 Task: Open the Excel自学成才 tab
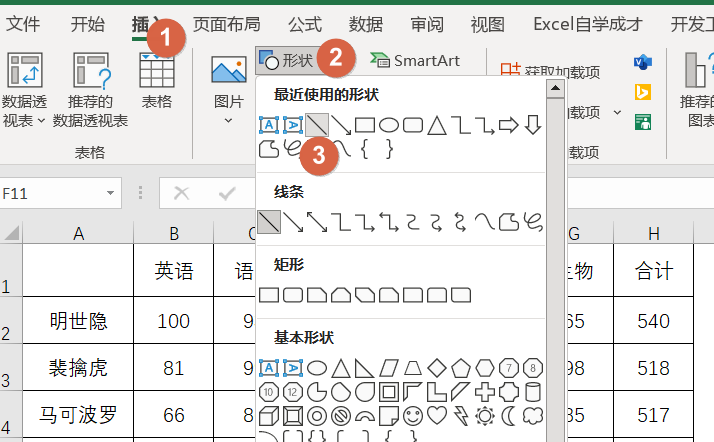(x=588, y=24)
